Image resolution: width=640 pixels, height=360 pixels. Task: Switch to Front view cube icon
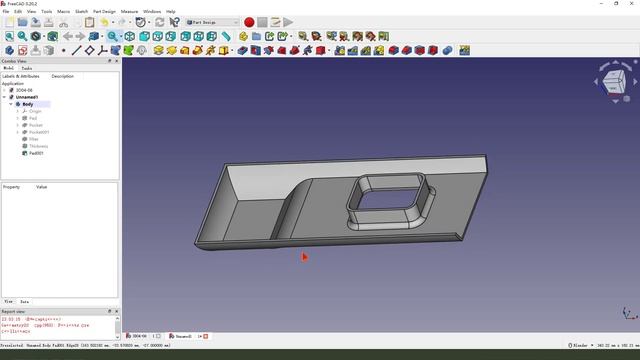coord(144,36)
